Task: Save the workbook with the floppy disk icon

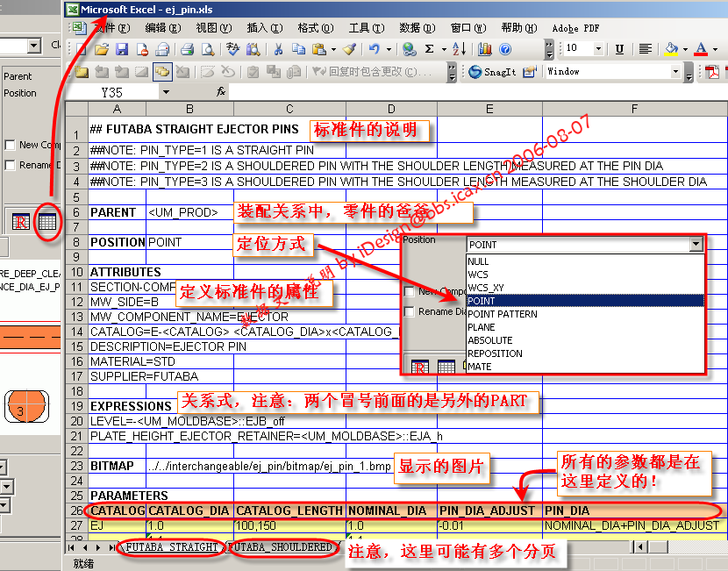Action: pyautogui.click(x=122, y=49)
